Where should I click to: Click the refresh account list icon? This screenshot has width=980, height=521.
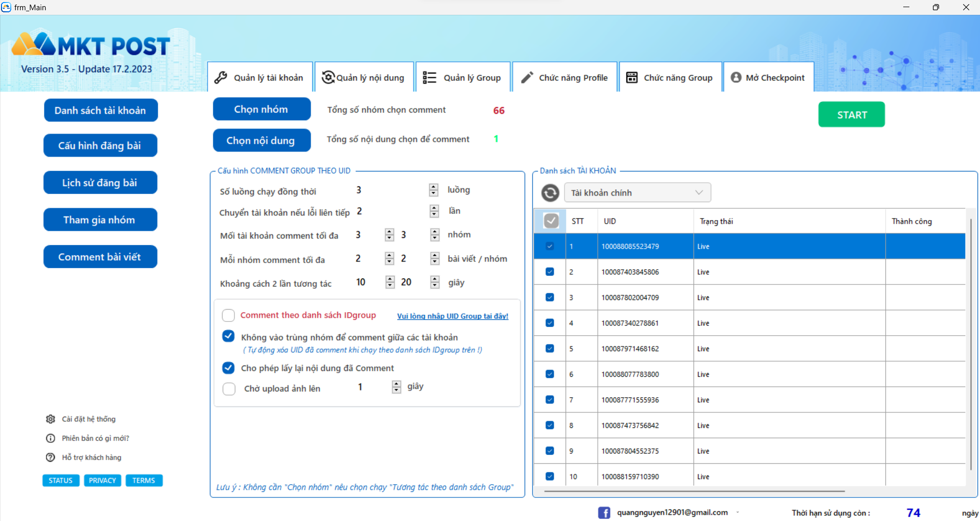(x=550, y=193)
